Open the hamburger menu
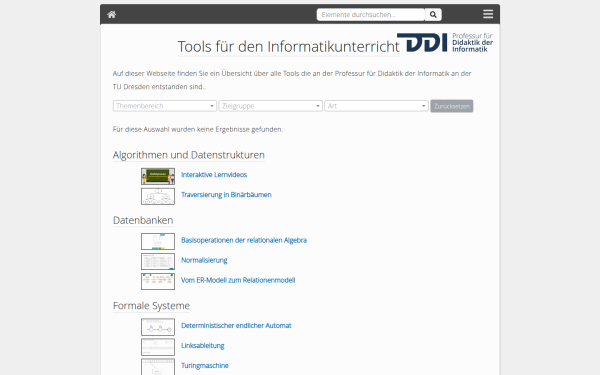The height and width of the screenshot is (375, 600). click(x=488, y=14)
